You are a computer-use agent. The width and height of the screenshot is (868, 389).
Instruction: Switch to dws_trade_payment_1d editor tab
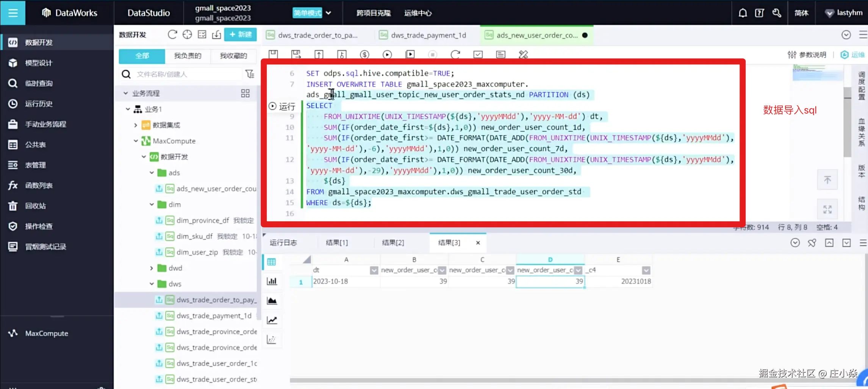[x=428, y=35]
